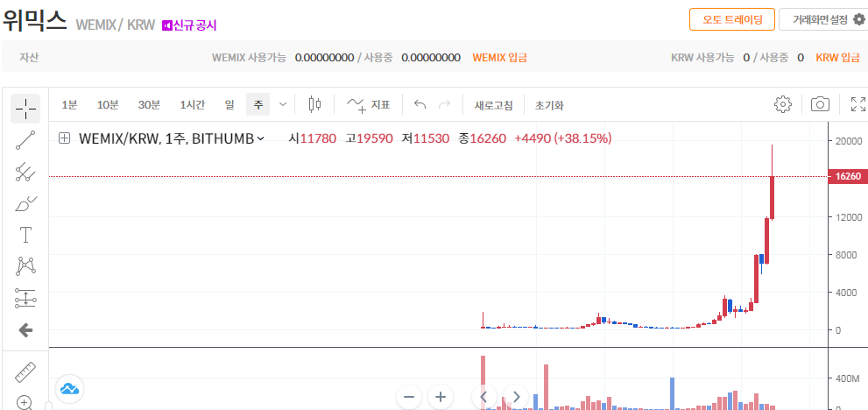Click the +4490 (+38.15%) change value
The width and height of the screenshot is (868, 410).
(x=563, y=138)
